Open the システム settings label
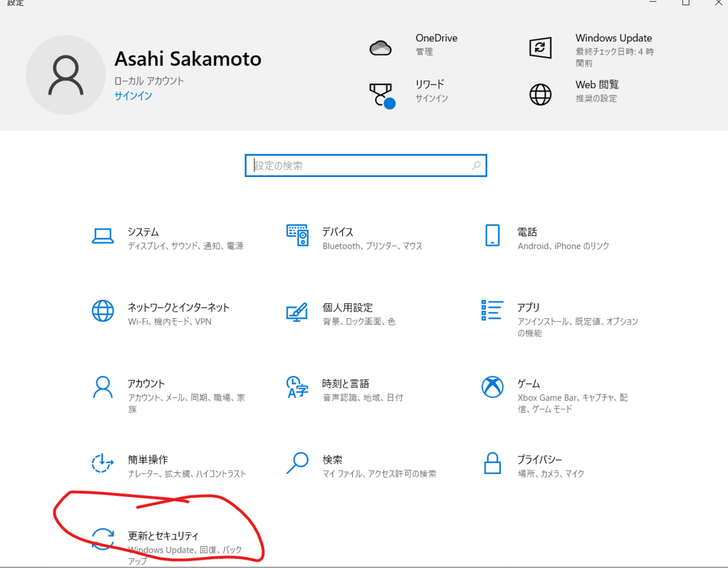The width and height of the screenshot is (728, 568). pos(143,232)
